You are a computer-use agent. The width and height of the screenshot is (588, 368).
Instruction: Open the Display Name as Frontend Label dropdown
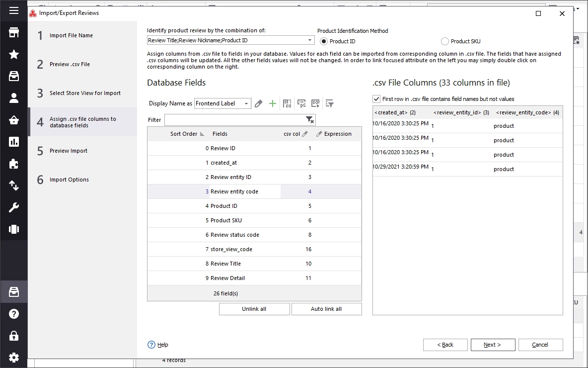coord(246,103)
